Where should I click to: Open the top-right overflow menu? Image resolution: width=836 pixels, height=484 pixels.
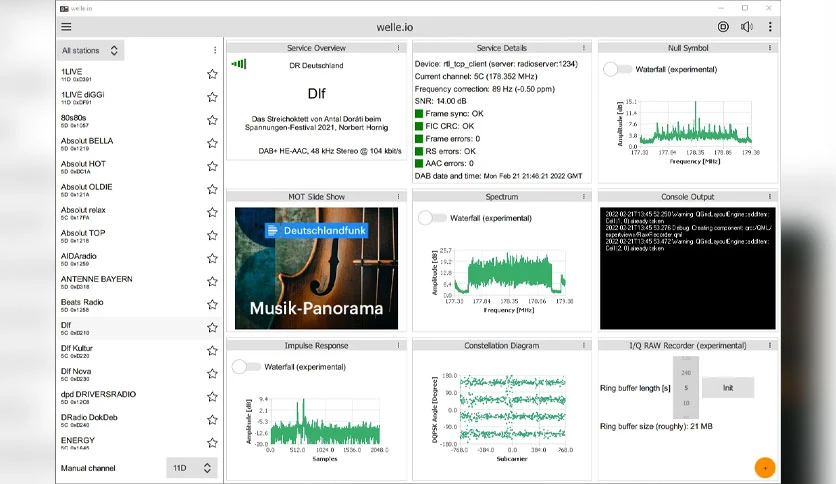[x=770, y=27]
